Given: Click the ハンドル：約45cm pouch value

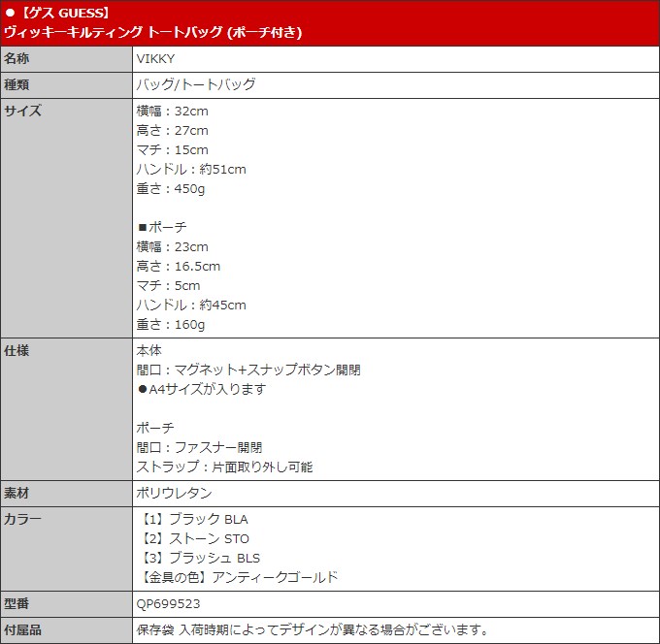Looking at the screenshot, I should pos(191,305).
